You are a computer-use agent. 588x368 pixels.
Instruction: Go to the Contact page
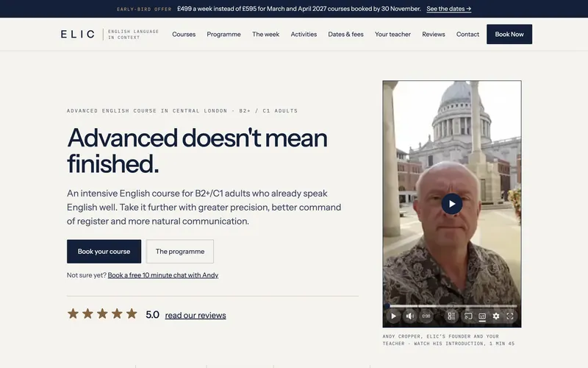coord(467,34)
